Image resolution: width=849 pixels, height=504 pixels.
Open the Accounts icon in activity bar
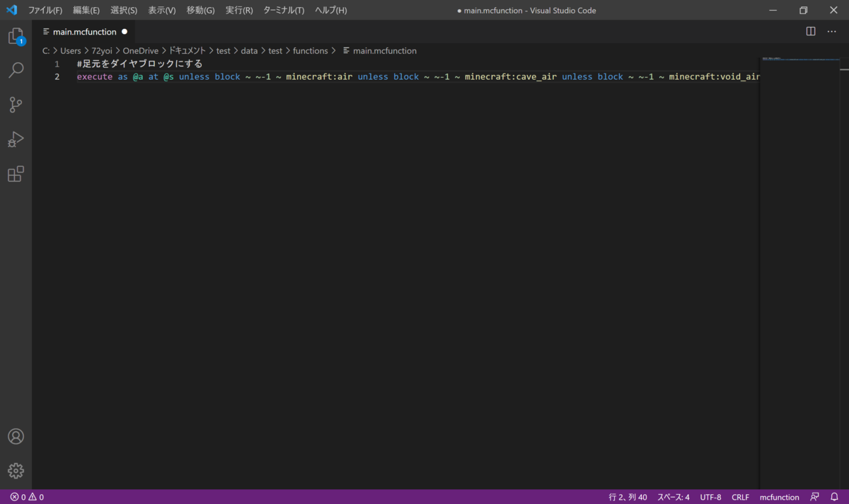coord(16,436)
